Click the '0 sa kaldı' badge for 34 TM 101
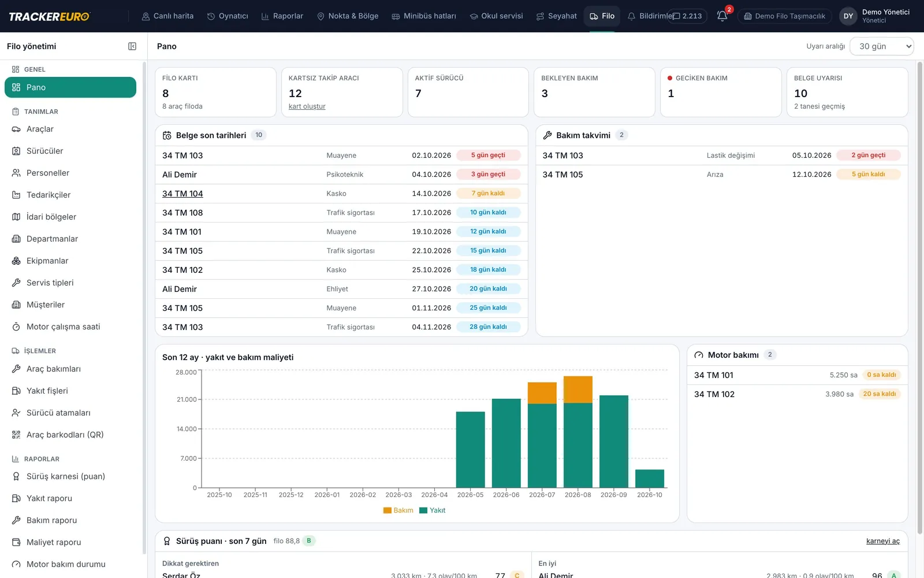Viewport: 924px width, 578px height. [x=881, y=375]
